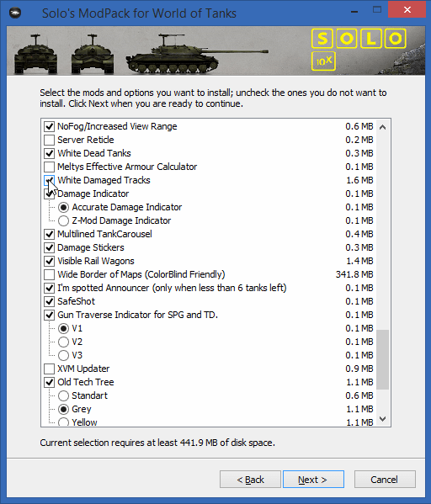Click the 'White Damaged Tracks' label
The width and height of the screenshot is (431, 504).
click(x=104, y=180)
